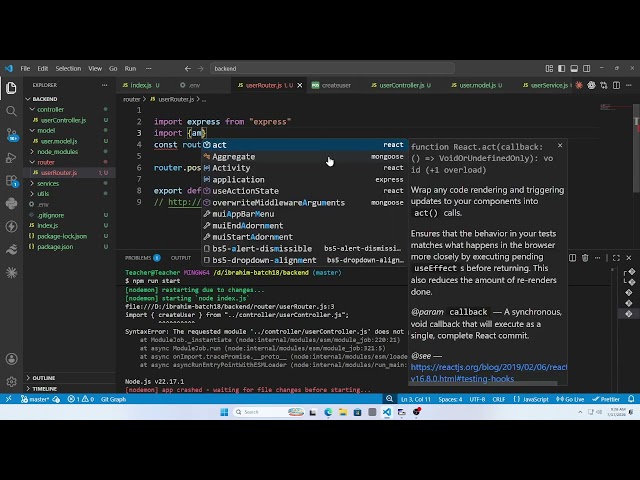Click Ln 3, Col 11 cursor position
This screenshot has height=480, width=640.
pyautogui.click(x=415, y=399)
